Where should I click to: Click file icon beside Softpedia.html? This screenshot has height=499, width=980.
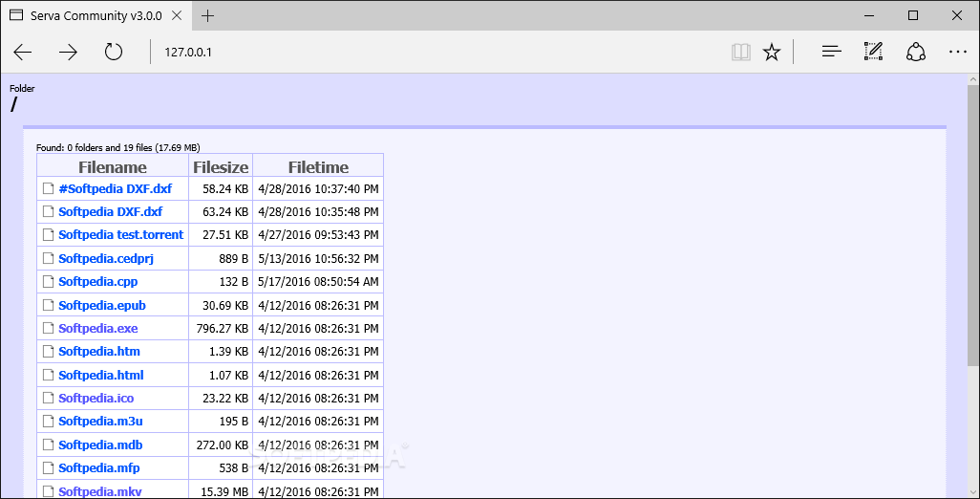(x=48, y=375)
